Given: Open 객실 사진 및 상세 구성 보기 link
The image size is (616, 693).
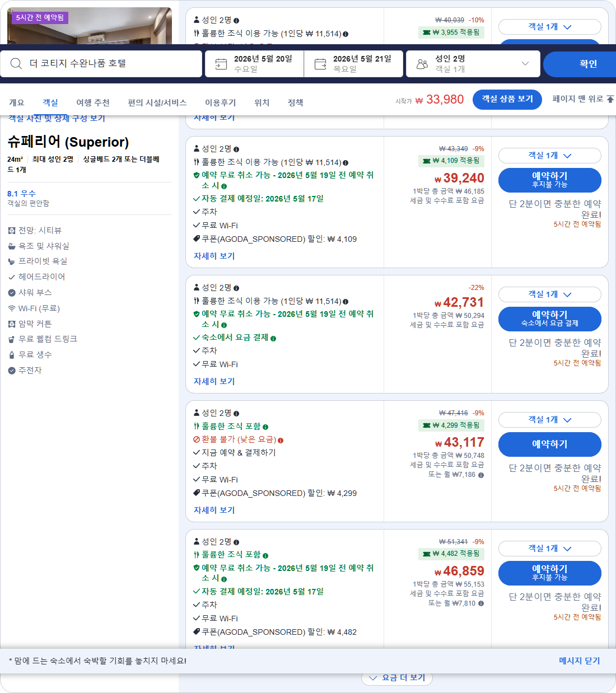Looking at the screenshot, I should point(57,118).
